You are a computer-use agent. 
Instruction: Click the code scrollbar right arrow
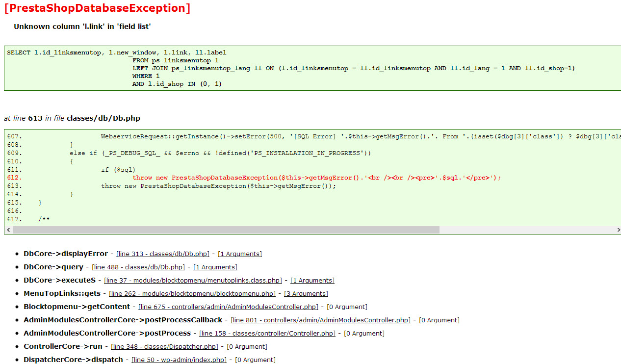pos(619,230)
